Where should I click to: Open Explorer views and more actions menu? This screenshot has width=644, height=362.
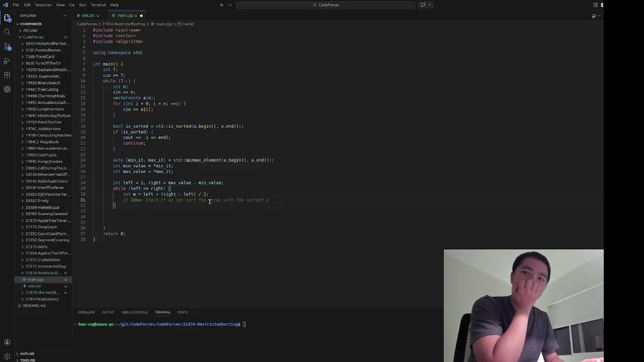pos(65,16)
